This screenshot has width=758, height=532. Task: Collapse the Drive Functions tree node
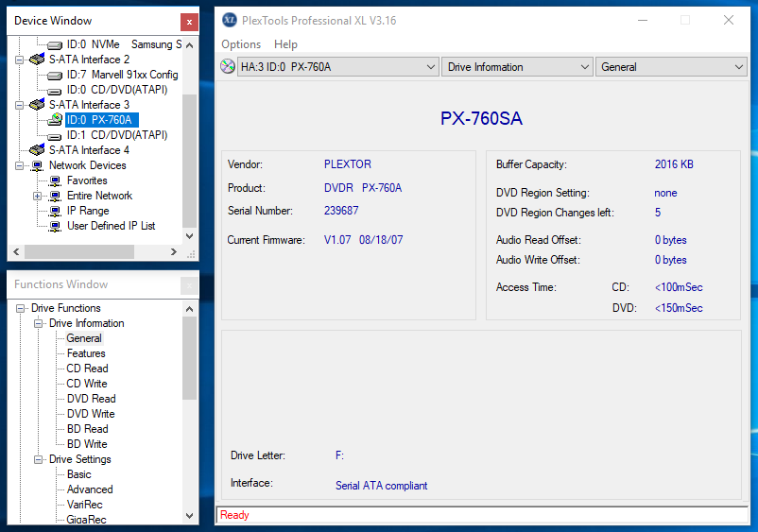[x=20, y=308]
